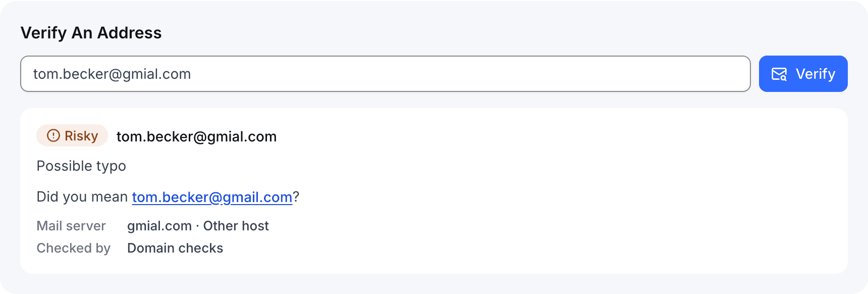Click the question mark after suggested address
868x294 pixels.
point(296,197)
